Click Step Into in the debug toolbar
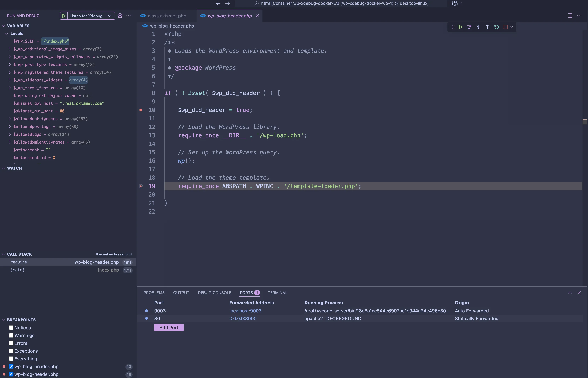 478,27
